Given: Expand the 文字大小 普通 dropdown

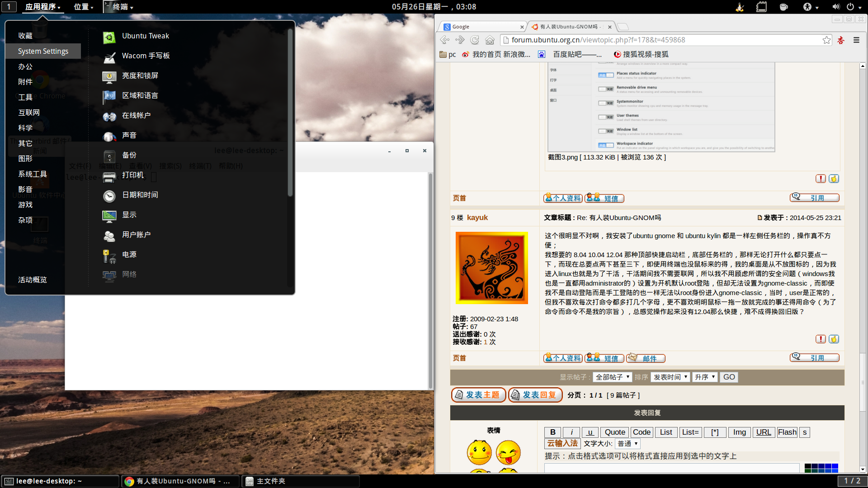Looking at the screenshot, I should (627, 444).
